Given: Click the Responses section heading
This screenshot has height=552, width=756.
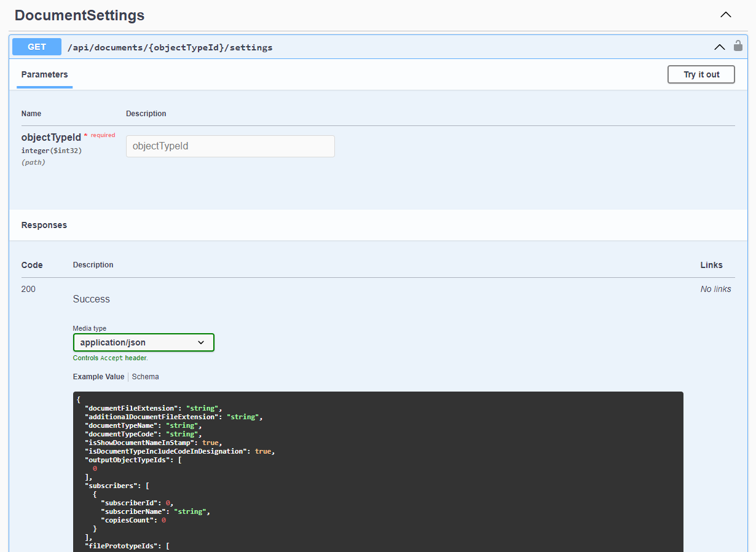Looking at the screenshot, I should pos(44,225).
